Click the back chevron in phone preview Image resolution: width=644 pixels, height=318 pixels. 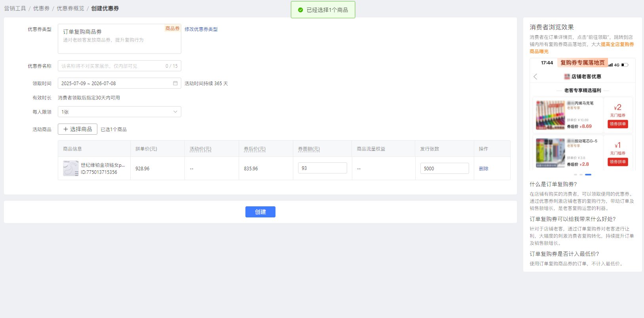(536, 76)
